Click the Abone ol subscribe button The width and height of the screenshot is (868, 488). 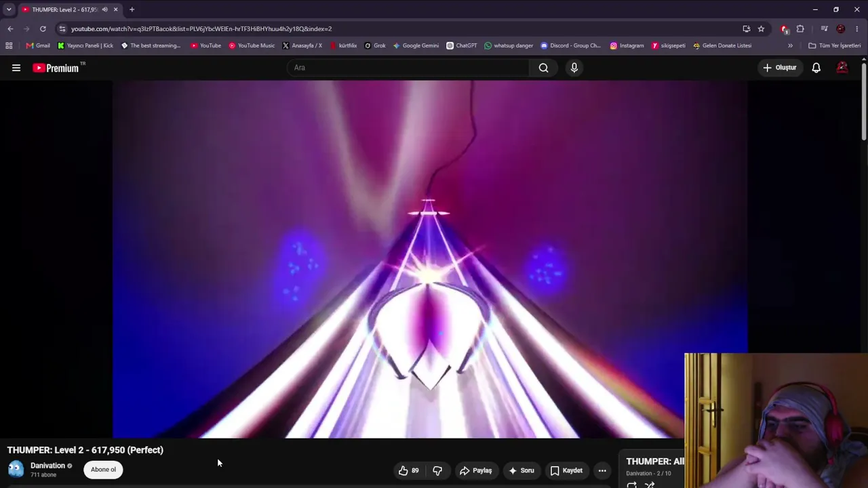point(103,470)
